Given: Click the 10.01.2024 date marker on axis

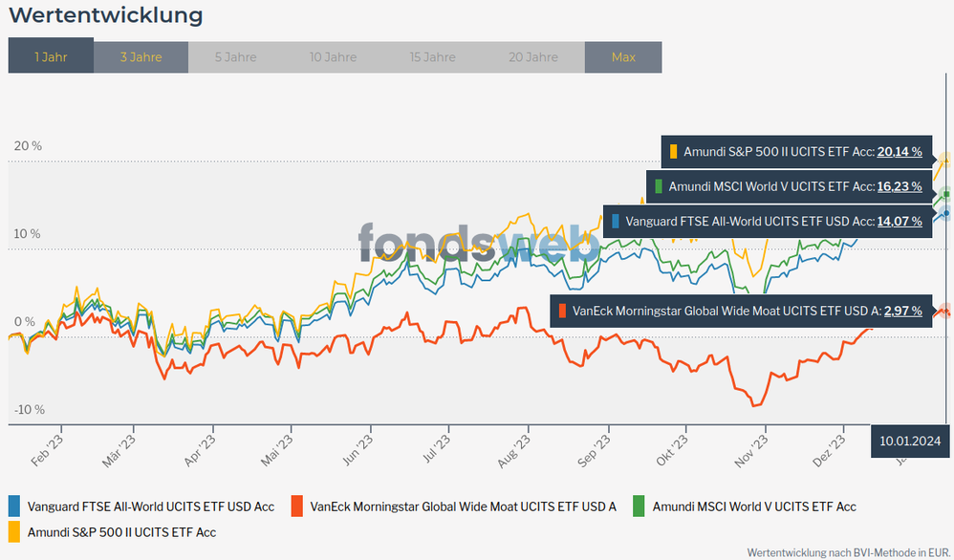Looking at the screenshot, I should point(911,440).
